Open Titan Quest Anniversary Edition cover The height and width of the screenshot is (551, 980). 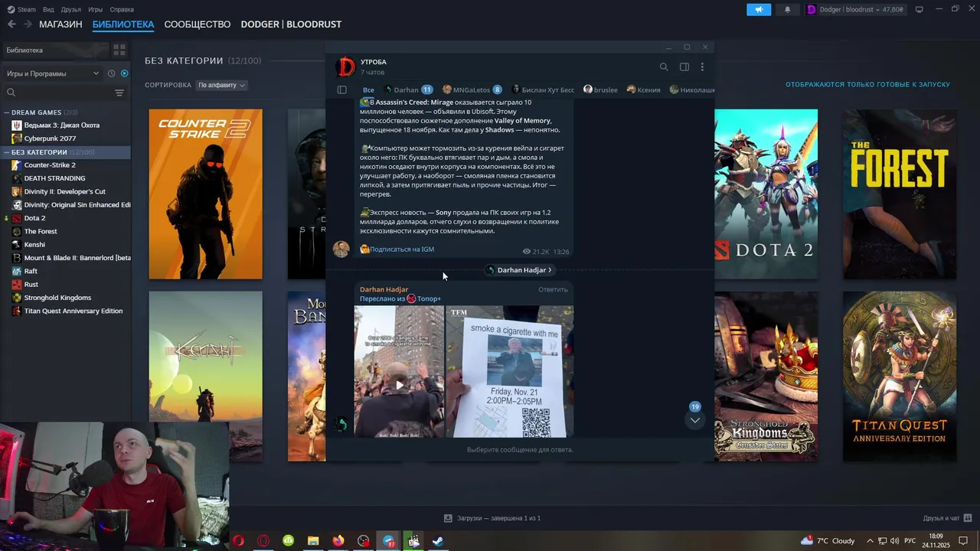pyautogui.click(x=900, y=377)
